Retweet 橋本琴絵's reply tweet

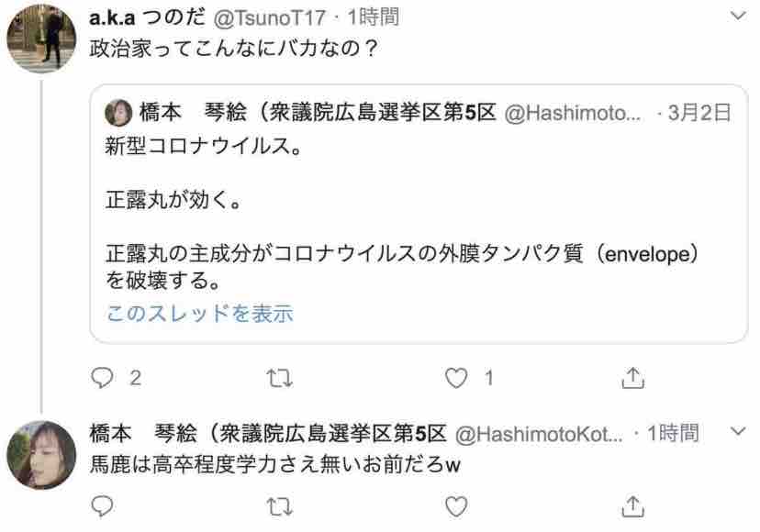[x=280, y=507]
